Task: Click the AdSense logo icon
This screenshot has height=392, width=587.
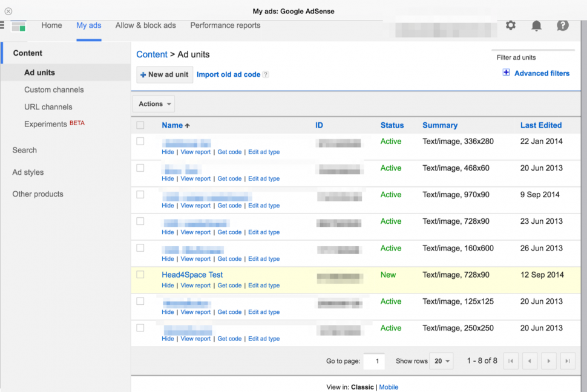Action: pos(18,26)
